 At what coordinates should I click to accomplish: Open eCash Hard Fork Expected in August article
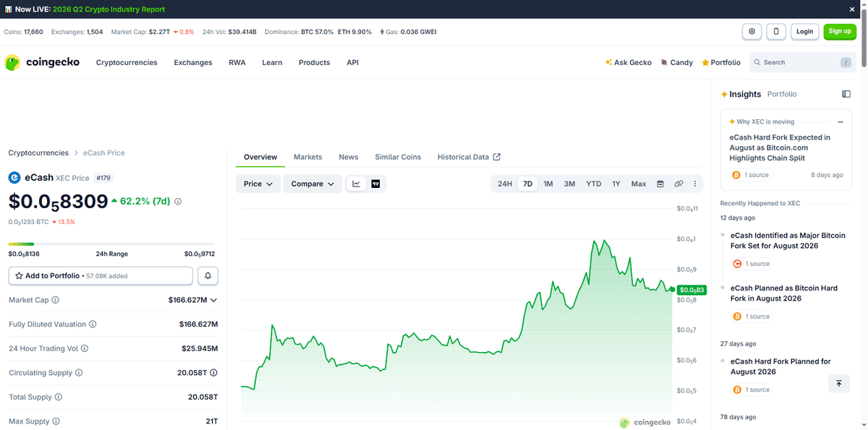point(780,147)
